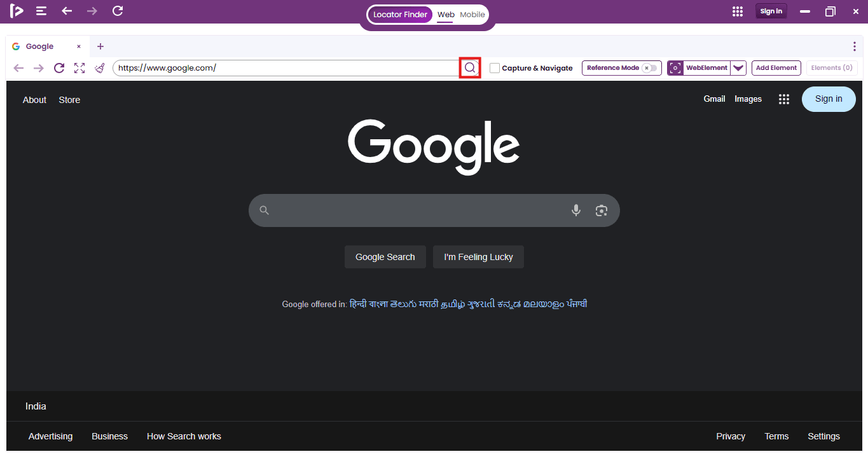Click the broom clear icon
Viewport: 868px width, 454px height.
pyautogui.click(x=100, y=68)
